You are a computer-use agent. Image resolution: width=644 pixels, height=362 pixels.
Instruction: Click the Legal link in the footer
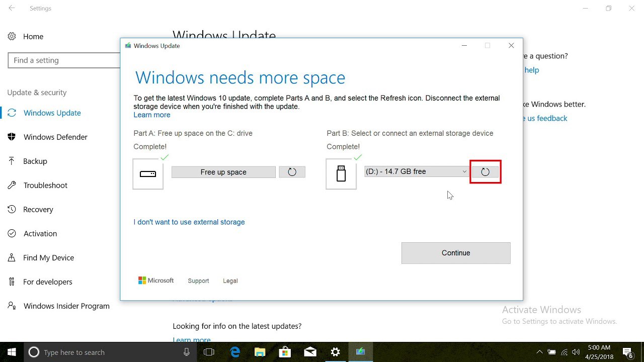tap(230, 281)
